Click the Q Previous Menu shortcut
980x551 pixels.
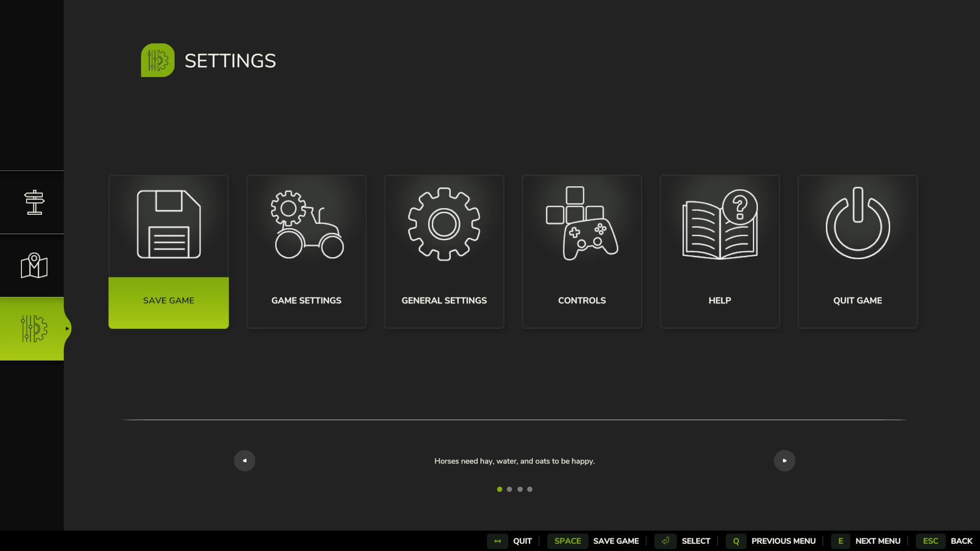(x=771, y=541)
